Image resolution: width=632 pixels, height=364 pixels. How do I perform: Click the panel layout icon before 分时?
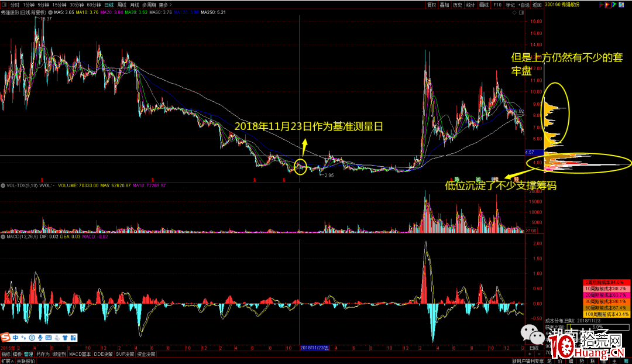[4, 5]
